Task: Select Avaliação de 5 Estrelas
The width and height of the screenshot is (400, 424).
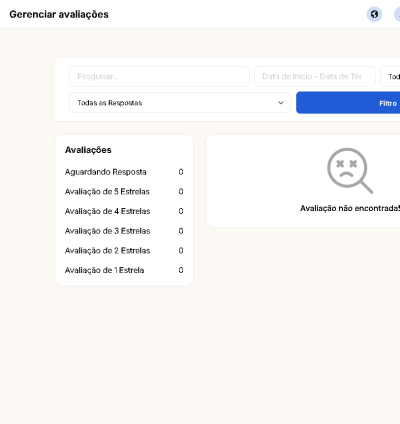Action: pyautogui.click(x=124, y=192)
